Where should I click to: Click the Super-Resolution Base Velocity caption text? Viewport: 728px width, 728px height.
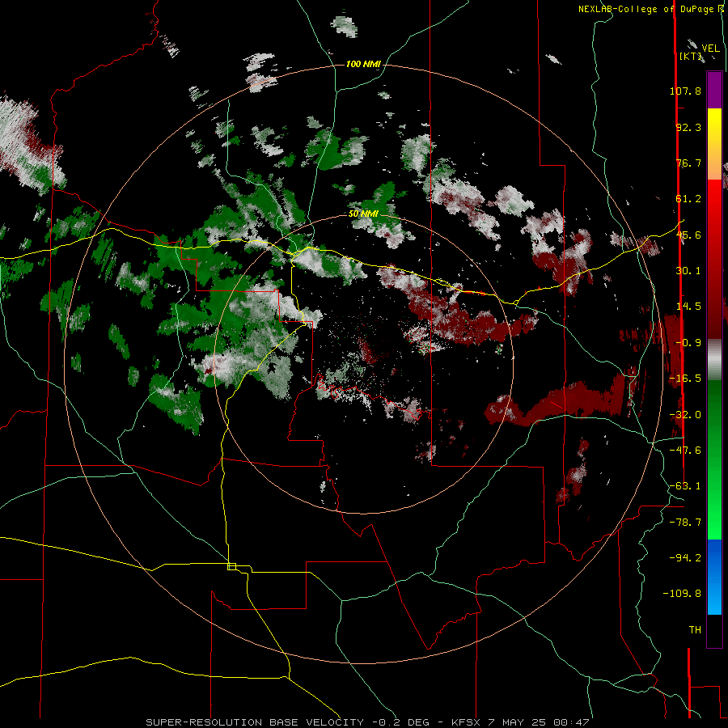click(368, 722)
